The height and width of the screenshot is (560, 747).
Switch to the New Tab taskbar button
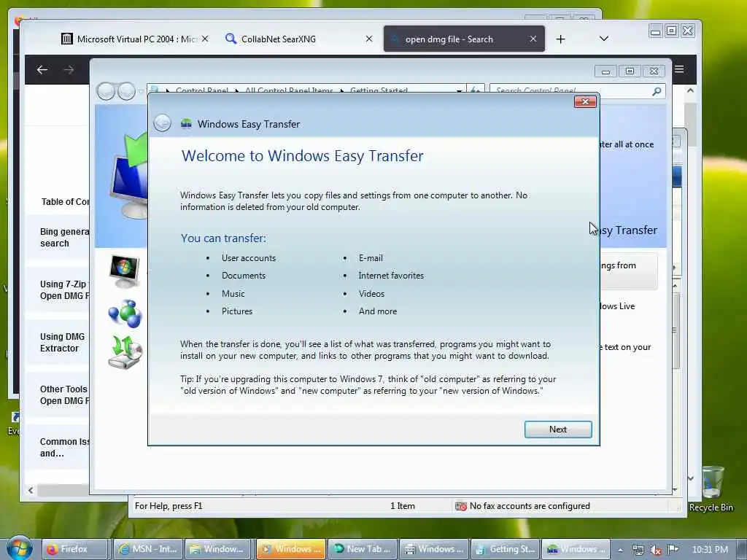pos(361,549)
